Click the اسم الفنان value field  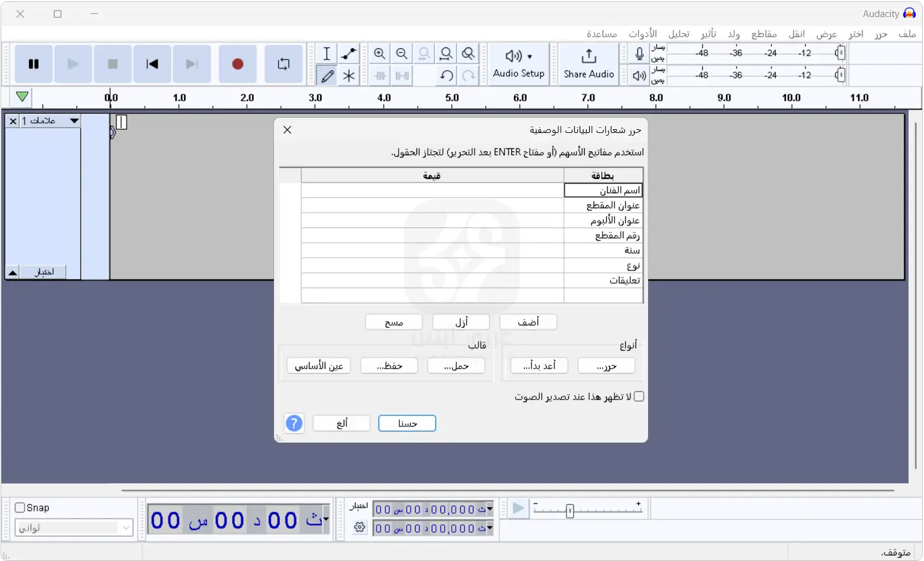click(432, 189)
